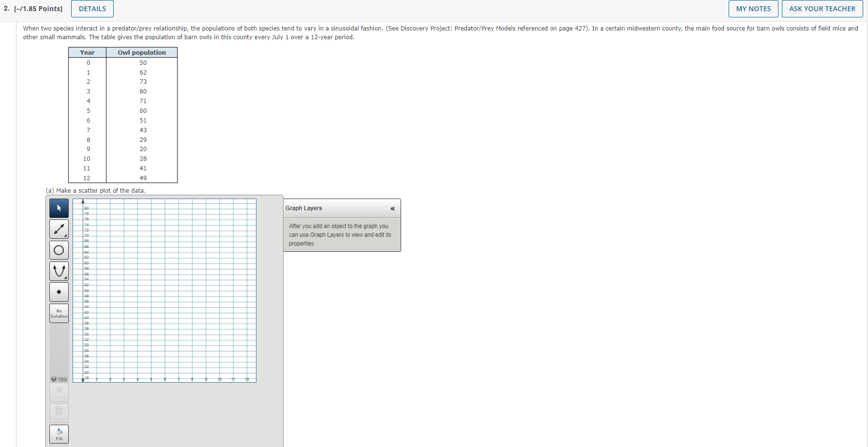Viewport: 868px width, 447px height.
Task: Click the help info circle icon
Action: pyautogui.click(x=54, y=379)
